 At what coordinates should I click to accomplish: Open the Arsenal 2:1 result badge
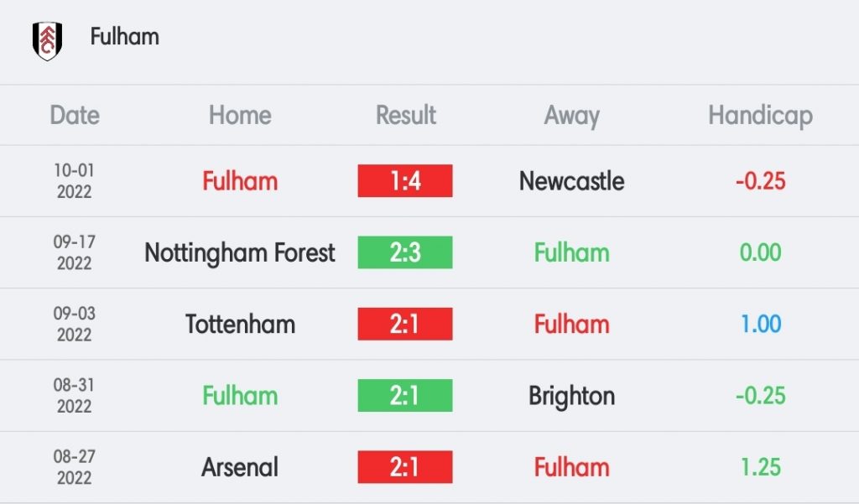point(405,467)
